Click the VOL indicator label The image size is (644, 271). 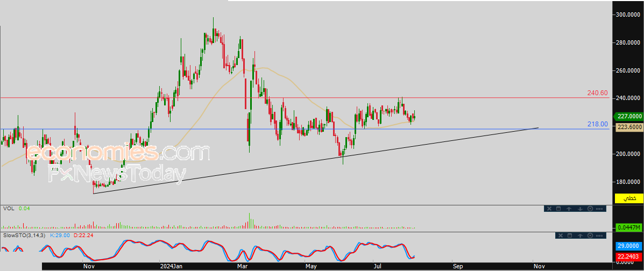9,209
